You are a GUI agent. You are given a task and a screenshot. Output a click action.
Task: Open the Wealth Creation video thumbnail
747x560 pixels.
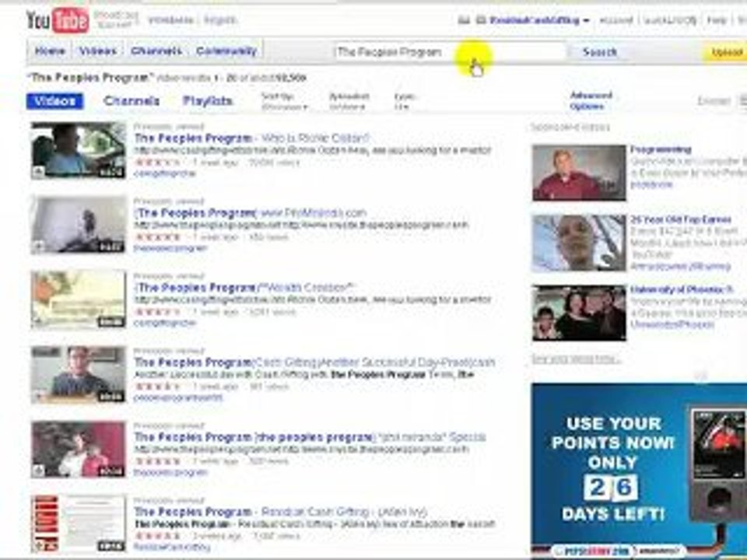coord(79,300)
